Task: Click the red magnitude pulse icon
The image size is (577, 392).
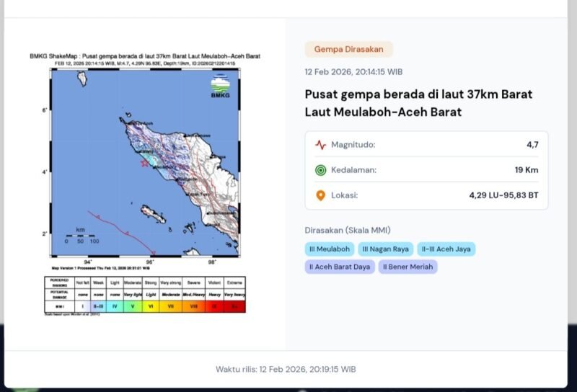Action: 320,145
